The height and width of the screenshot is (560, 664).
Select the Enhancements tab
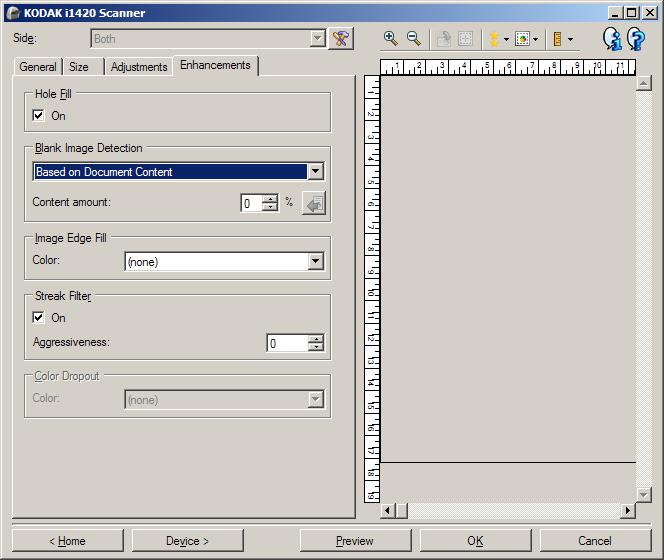pyautogui.click(x=215, y=65)
